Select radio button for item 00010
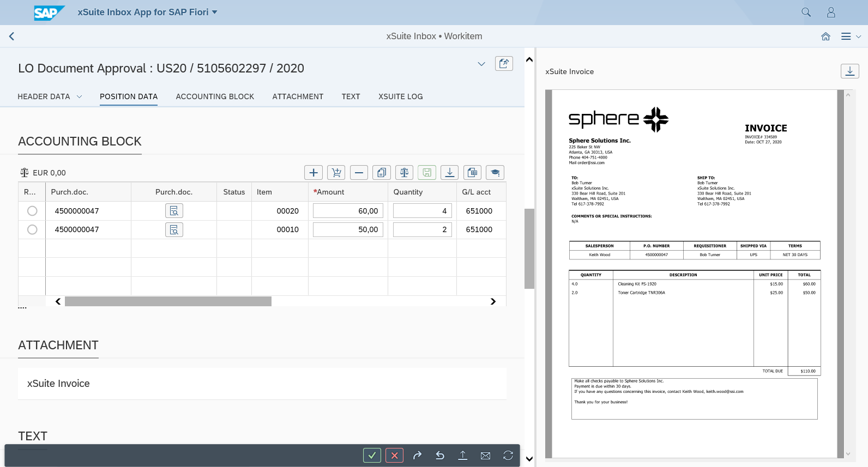Image resolution: width=868 pixels, height=467 pixels. coord(32,229)
